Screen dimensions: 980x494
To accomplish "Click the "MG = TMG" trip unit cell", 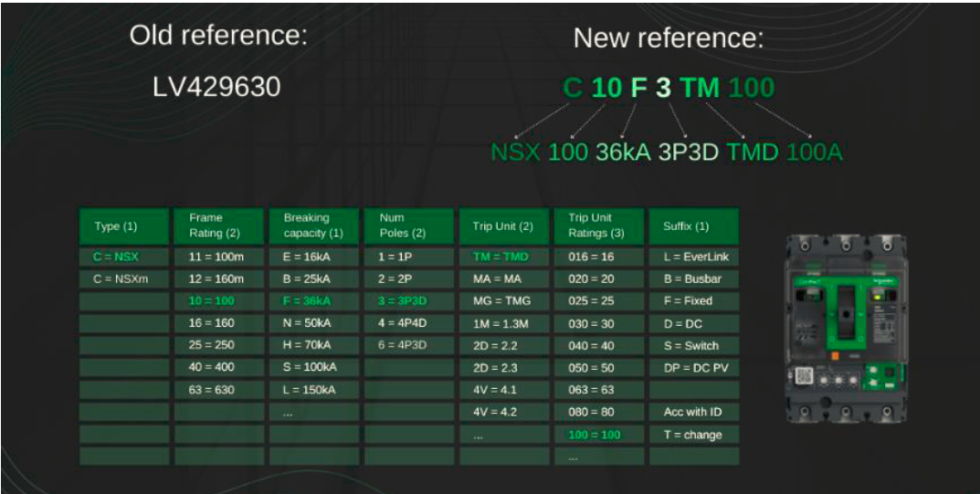I will click(504, 301).
